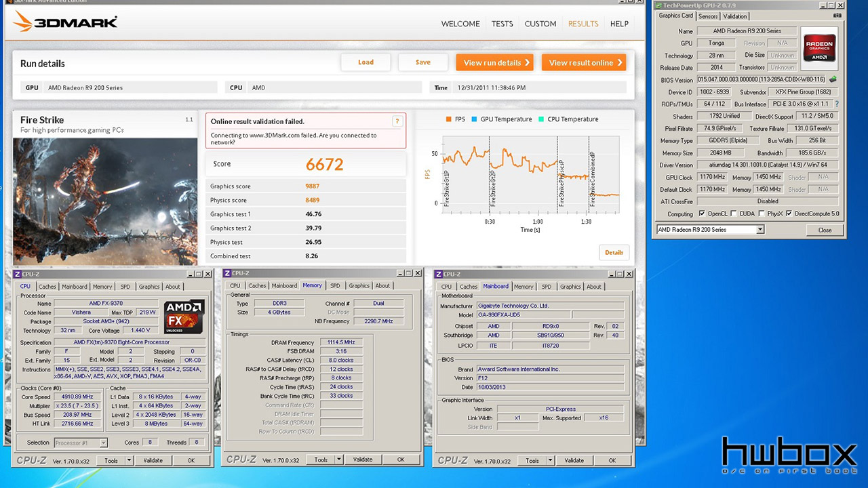Click the mainboard Model value GA-990FXA-UD5
The image size is (868, 488).
[x=522, y=315]
